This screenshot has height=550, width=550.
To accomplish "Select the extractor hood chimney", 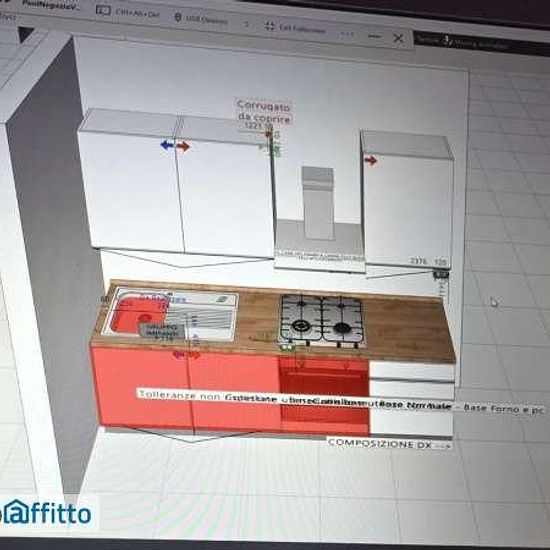I will tap(318, 203).
